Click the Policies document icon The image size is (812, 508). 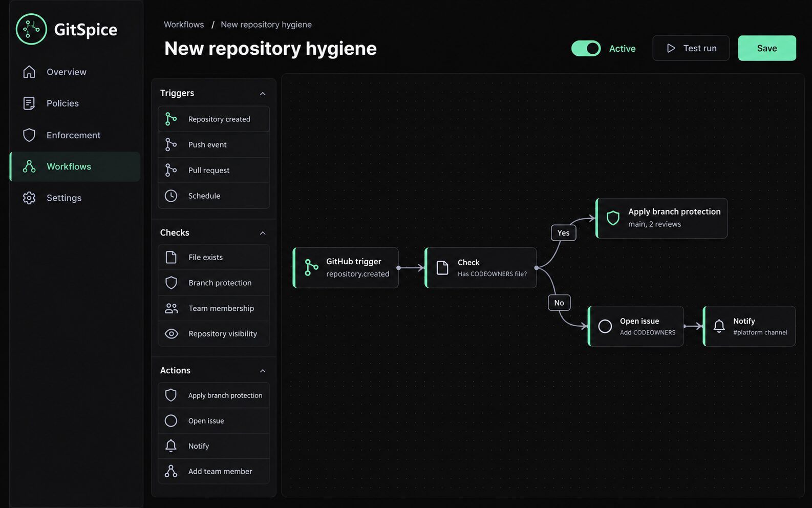[29, 103]
